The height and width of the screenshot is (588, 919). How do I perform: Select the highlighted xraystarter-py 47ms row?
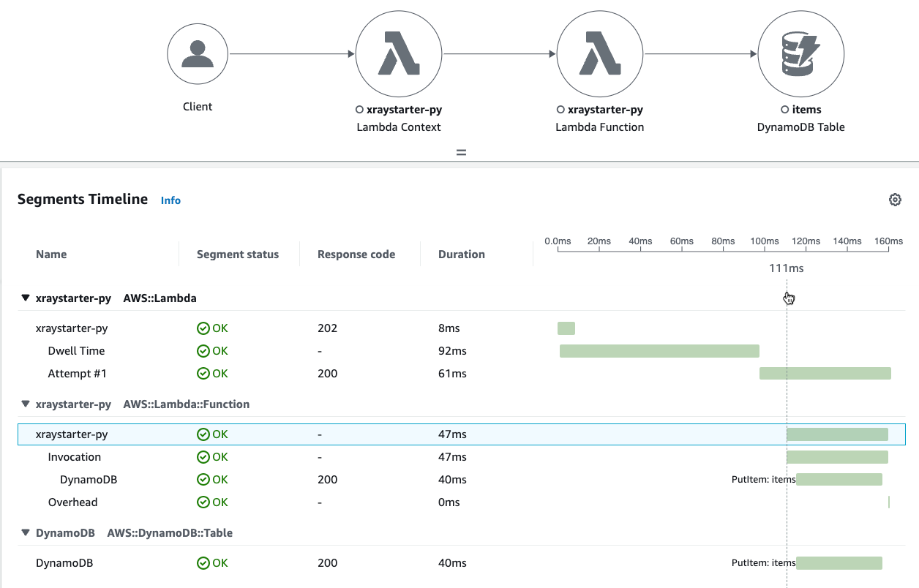tap(462, 434)
